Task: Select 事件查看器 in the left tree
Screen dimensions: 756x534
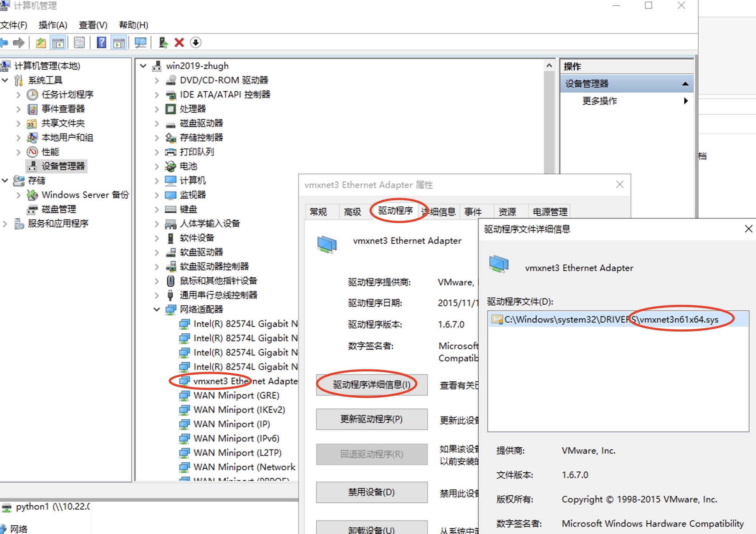Action: [63, 109]
